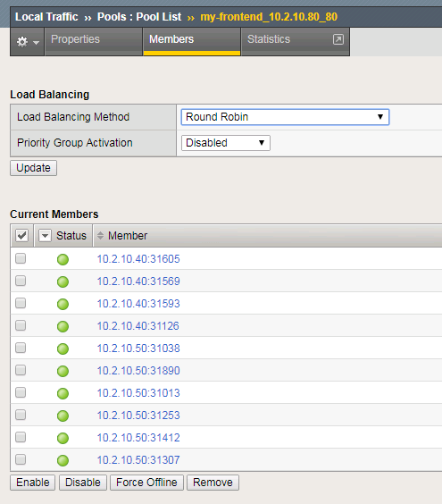The height and width of the screenshot is (504, 442).
Task: Open the gear settings menu
Action: tap(28, 42)
